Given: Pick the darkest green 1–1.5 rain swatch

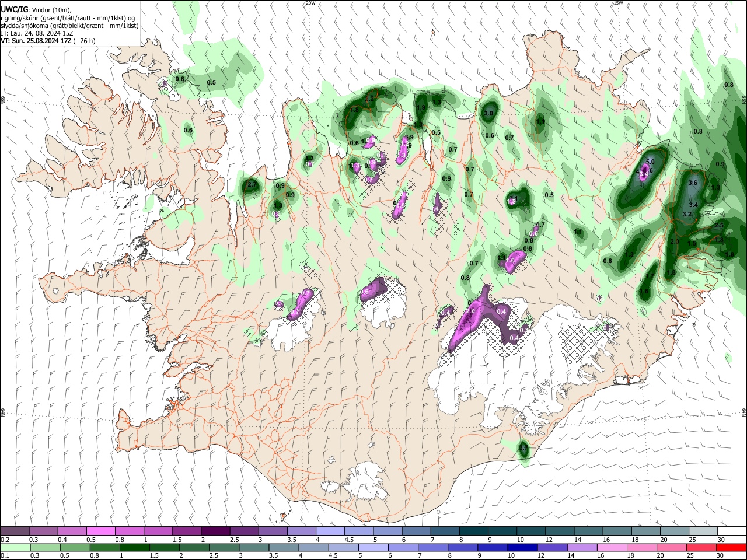Looking at the screenshot, I should coord(134,547).
